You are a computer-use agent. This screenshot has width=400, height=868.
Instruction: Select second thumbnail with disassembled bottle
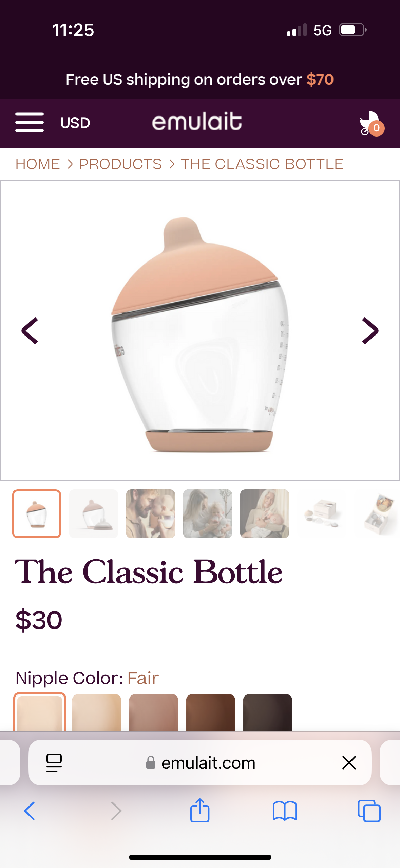click(x=94, y=513)
